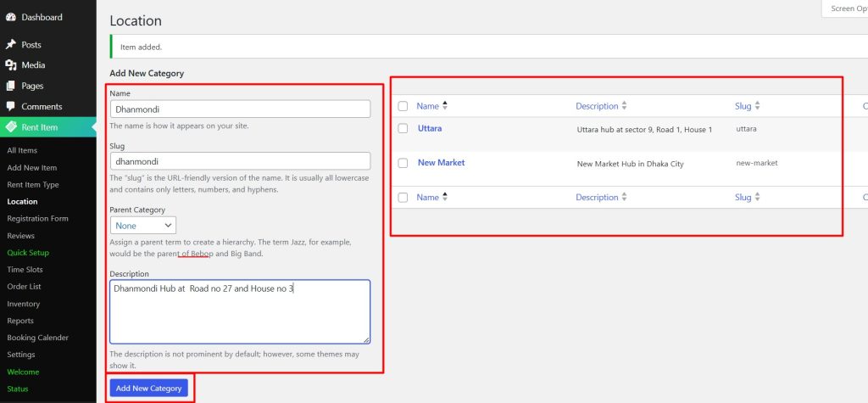Image resolution: width=868 pixels, height=403 pixels.
Task: Check the New Market row checkbox
Action: 403,163
